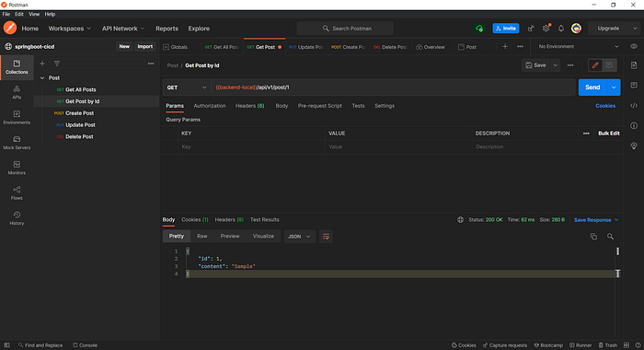Click the cloud sync status icon

(479, 29)
